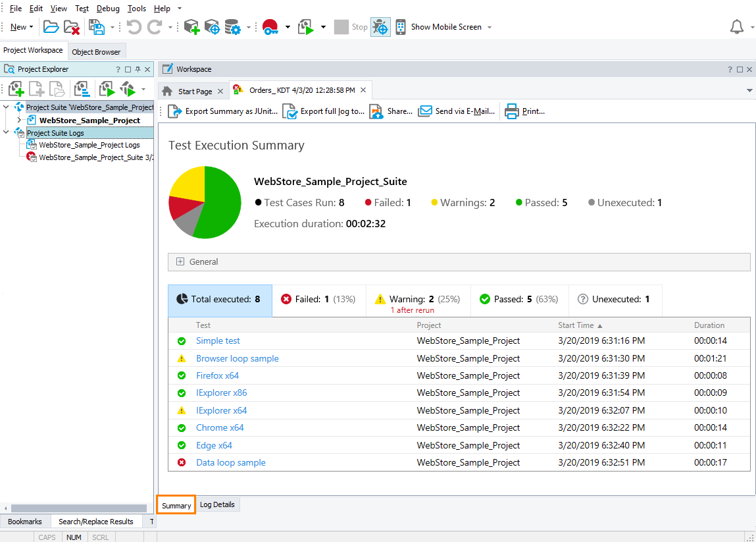756x542 pixels.
Task: Open an existing project using the folder icon
Action: 51,26
